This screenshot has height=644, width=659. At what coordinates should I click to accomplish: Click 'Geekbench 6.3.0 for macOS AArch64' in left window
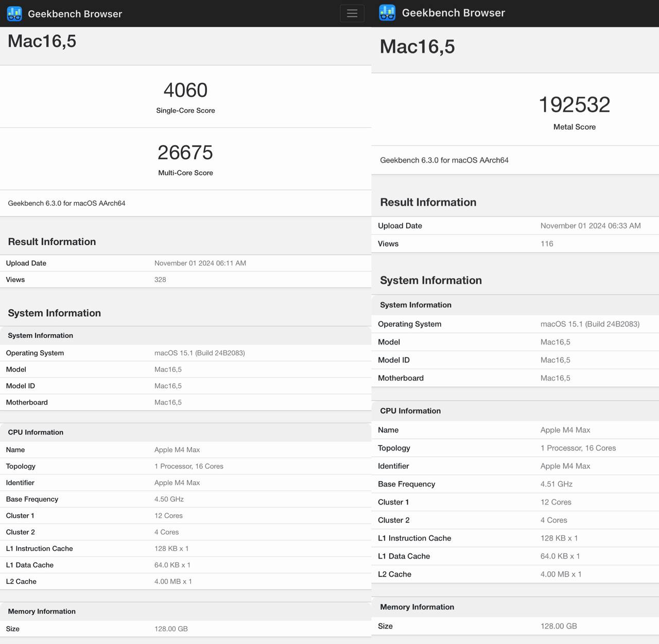pyautogui.click(x=66, y=203)
